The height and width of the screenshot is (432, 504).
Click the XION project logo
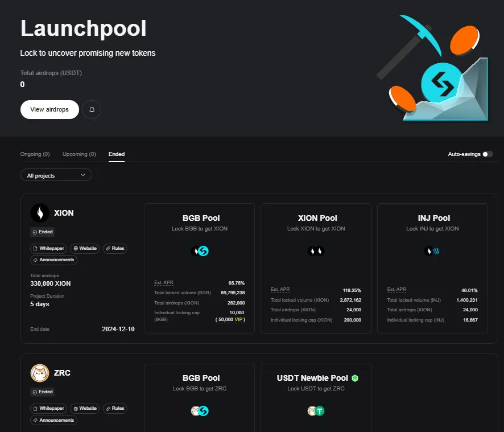pyautogui.click(x=39, y=213)
